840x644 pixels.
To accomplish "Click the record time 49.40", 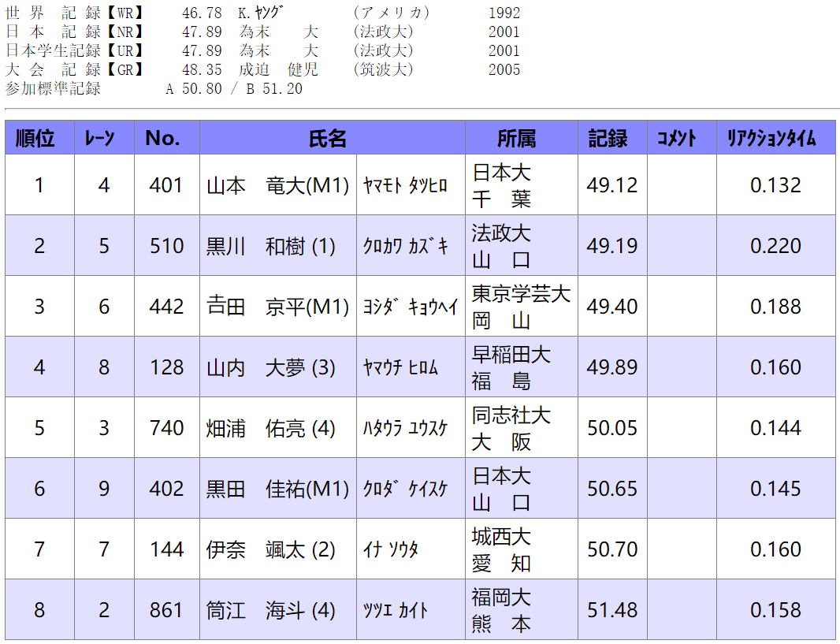I will [x=612, y=307].
